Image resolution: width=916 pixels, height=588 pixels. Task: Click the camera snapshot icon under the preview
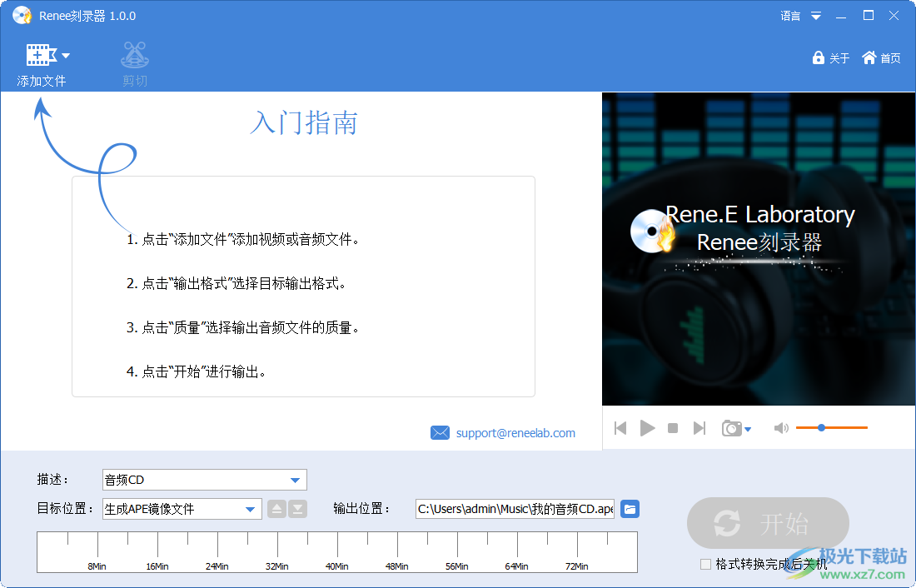pyautogui.click(x=731, y=427)
